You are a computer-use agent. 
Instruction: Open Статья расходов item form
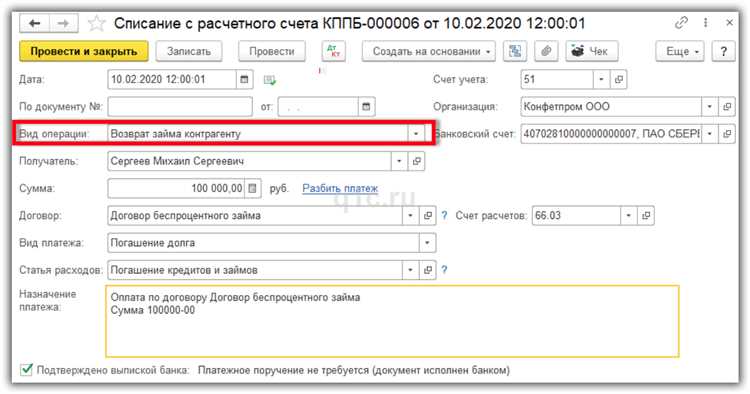[x=428, y=270]
